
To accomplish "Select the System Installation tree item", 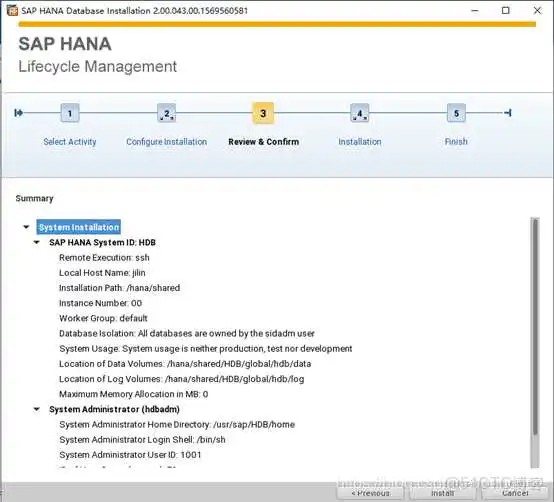I will (x=79, y=227).
